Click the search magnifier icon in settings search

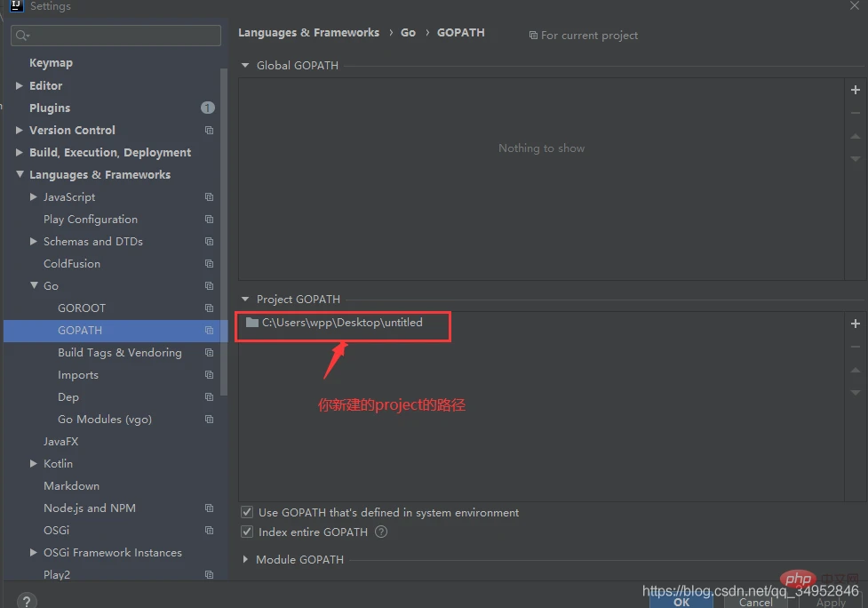21,36
